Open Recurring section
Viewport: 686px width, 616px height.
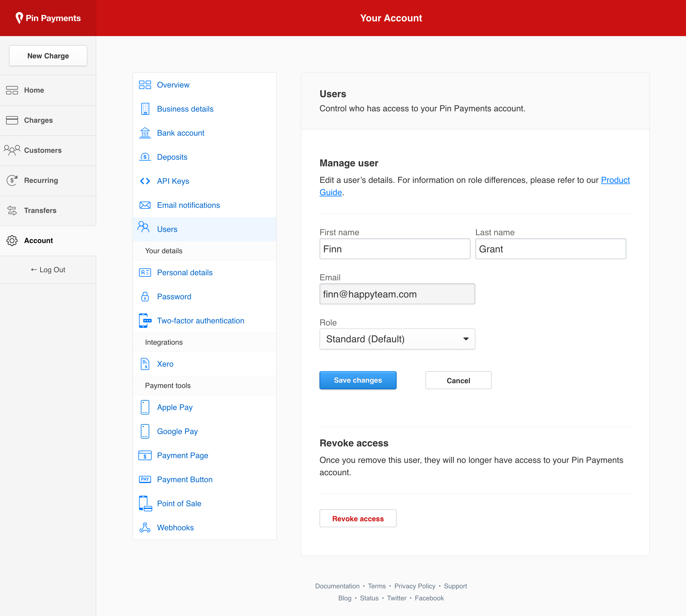point(48,180)
